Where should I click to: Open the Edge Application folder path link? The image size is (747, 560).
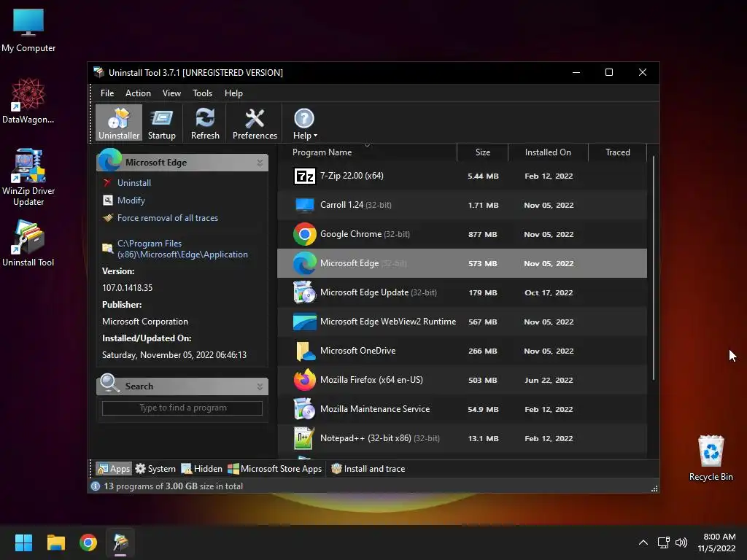point(182,249)
